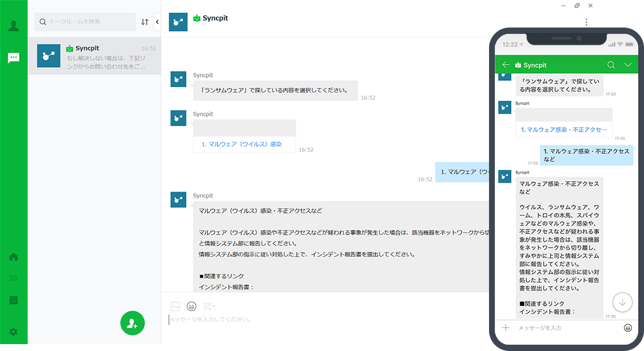Click 'インシデント報告書：' in the desktop chat
This screenshot has height=351, width=644.
coord(226,287)
